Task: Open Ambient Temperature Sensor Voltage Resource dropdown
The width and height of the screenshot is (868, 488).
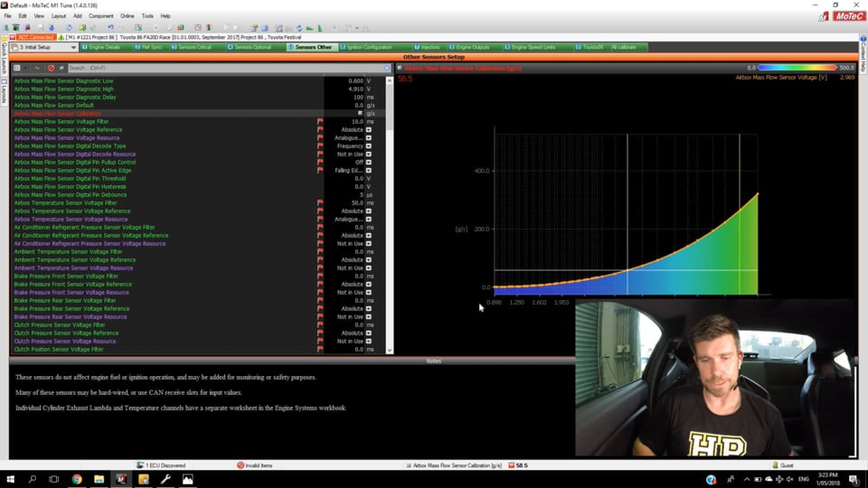Action: 369,267
